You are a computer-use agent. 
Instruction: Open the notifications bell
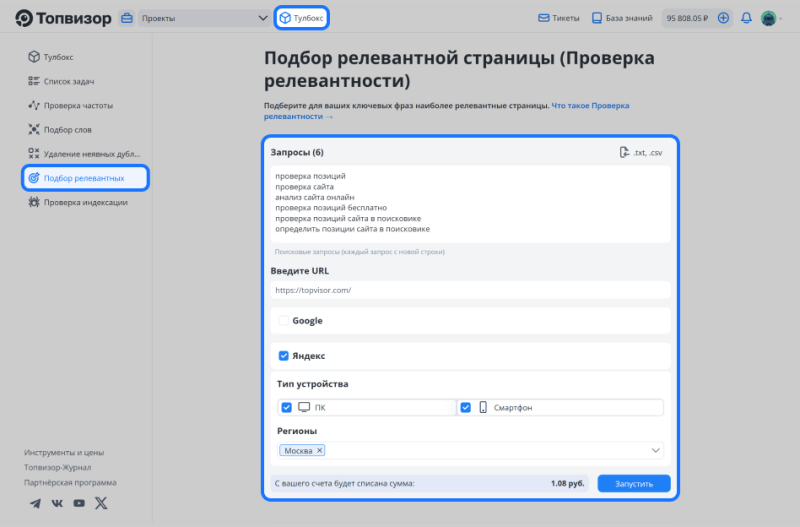point(746,18)
